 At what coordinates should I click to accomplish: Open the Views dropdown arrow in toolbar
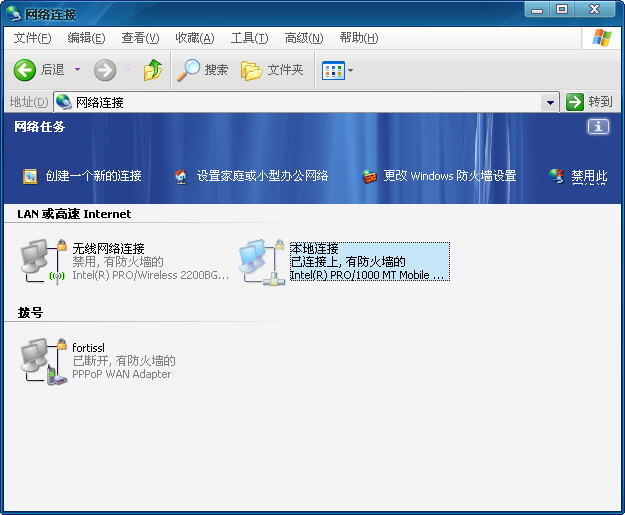tap(350, 71)
